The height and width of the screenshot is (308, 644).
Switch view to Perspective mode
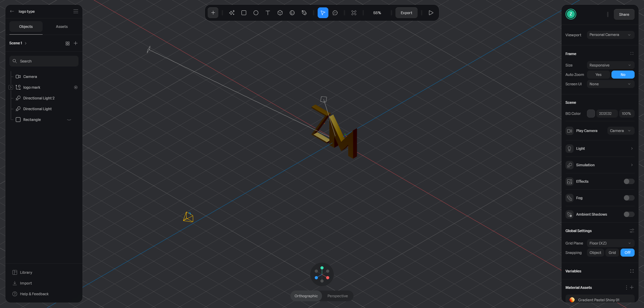click(337, 296)
